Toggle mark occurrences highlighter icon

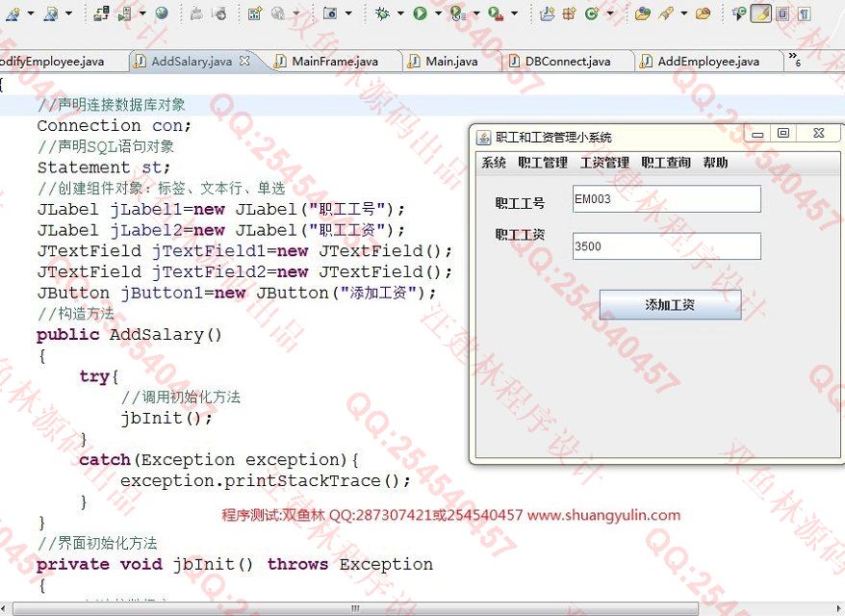click(761, 13)
